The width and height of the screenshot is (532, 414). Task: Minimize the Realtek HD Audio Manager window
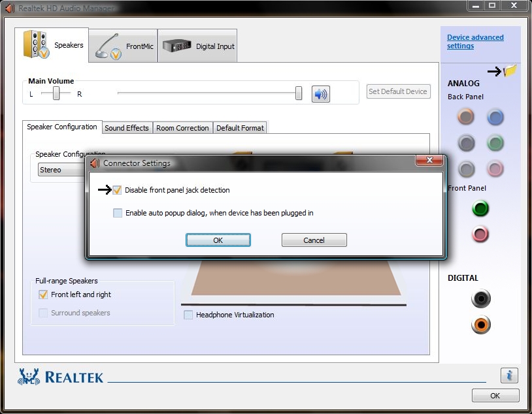coord(476,6)
